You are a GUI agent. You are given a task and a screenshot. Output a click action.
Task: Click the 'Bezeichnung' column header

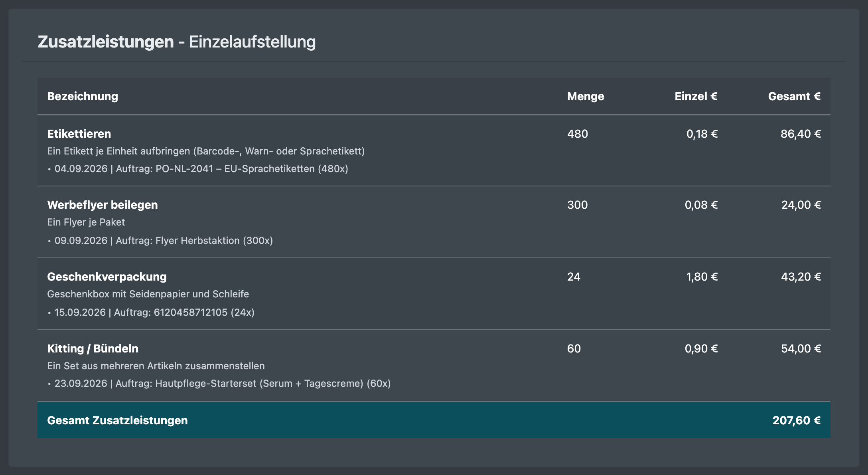pyautogui.click(x=83, y=96)
